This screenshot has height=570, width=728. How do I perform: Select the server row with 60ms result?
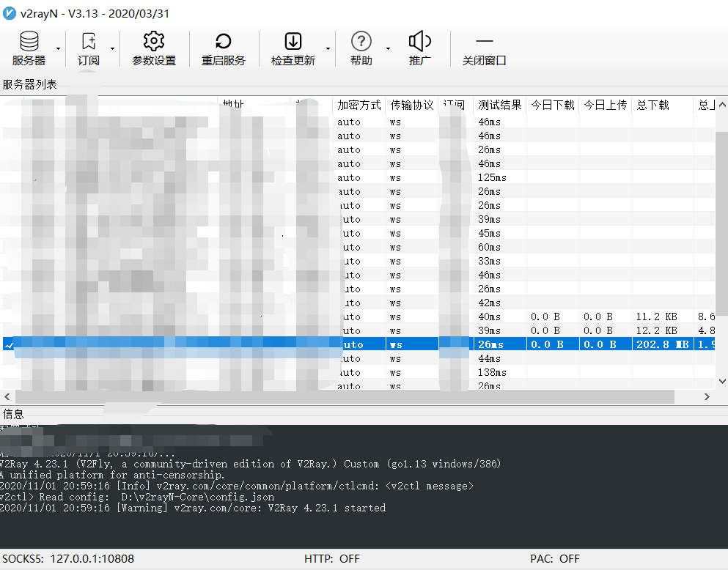[x=358, y=247]
